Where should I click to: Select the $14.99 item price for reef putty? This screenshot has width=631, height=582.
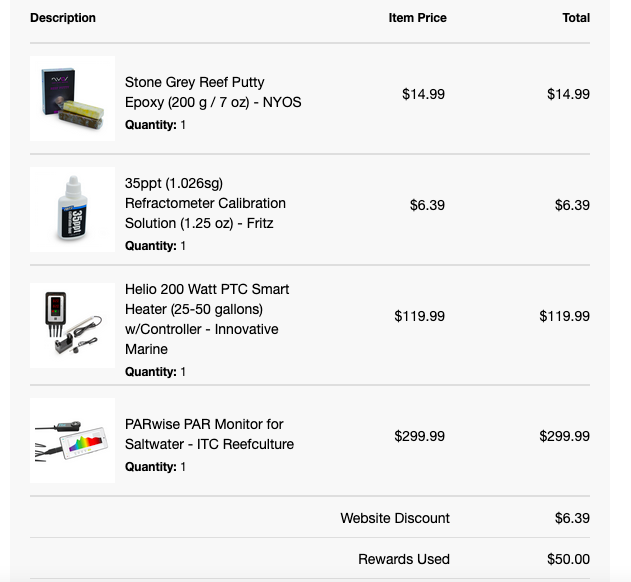click(x=423, y=94)
